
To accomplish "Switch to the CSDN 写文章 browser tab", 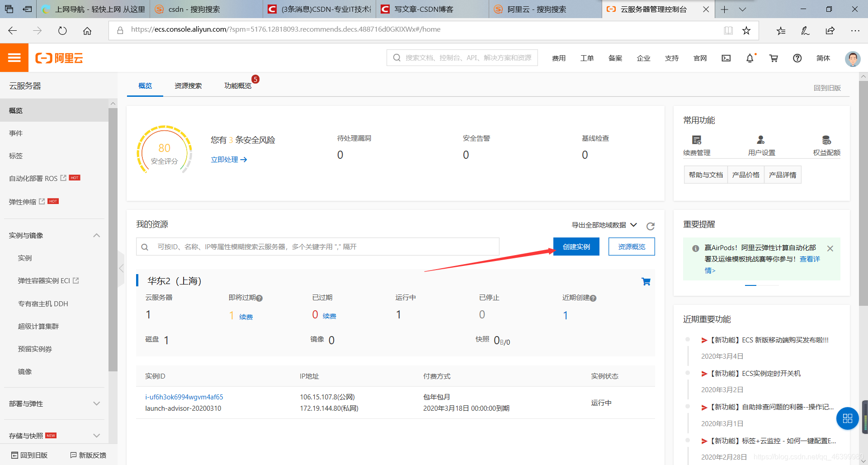I will (x=432, y=9).
